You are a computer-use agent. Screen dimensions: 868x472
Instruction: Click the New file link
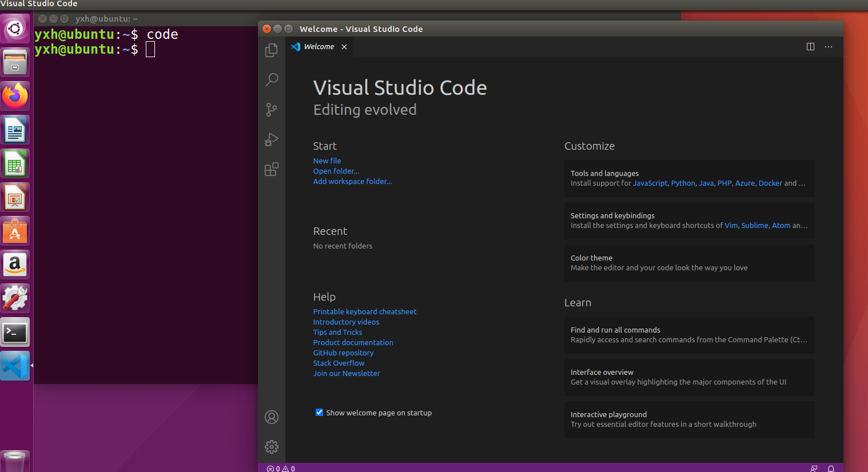[x=327, y=161]
